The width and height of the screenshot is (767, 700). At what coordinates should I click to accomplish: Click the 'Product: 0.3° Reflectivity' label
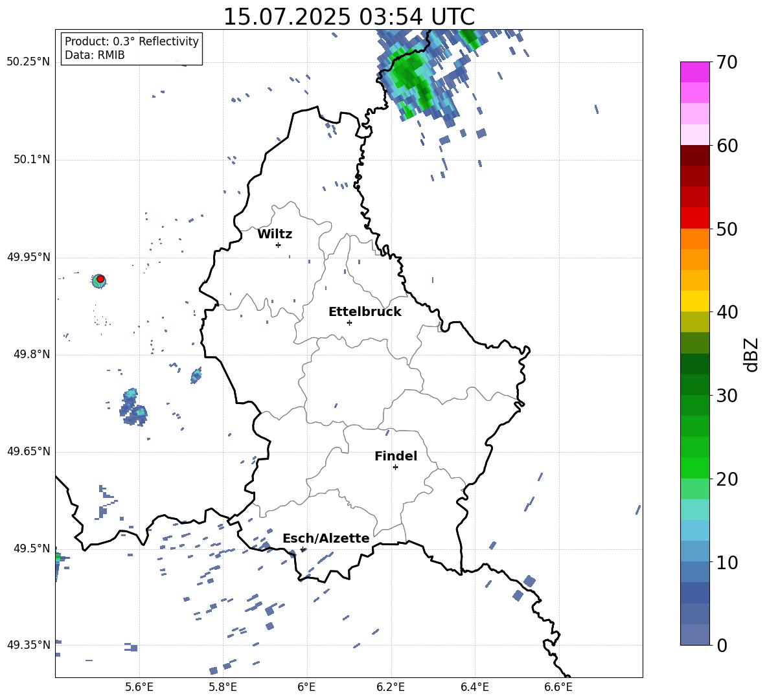pyautogui.click(x=132, y=41)
